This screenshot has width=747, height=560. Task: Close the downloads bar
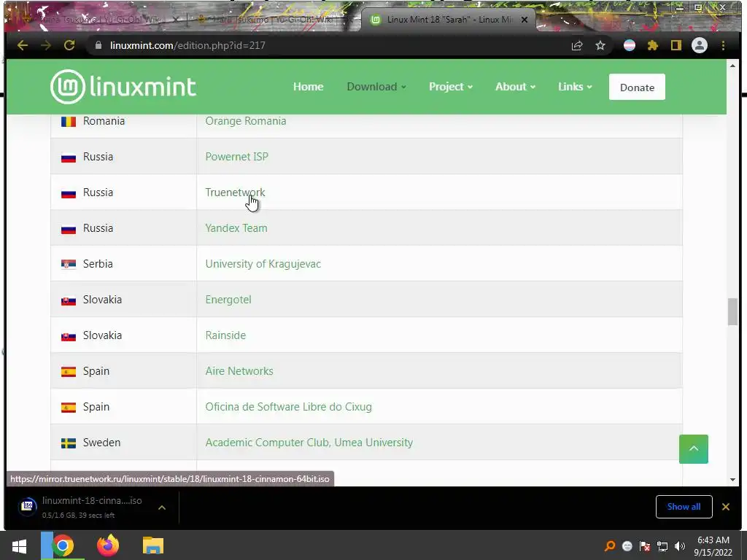(x=726, y=507)
